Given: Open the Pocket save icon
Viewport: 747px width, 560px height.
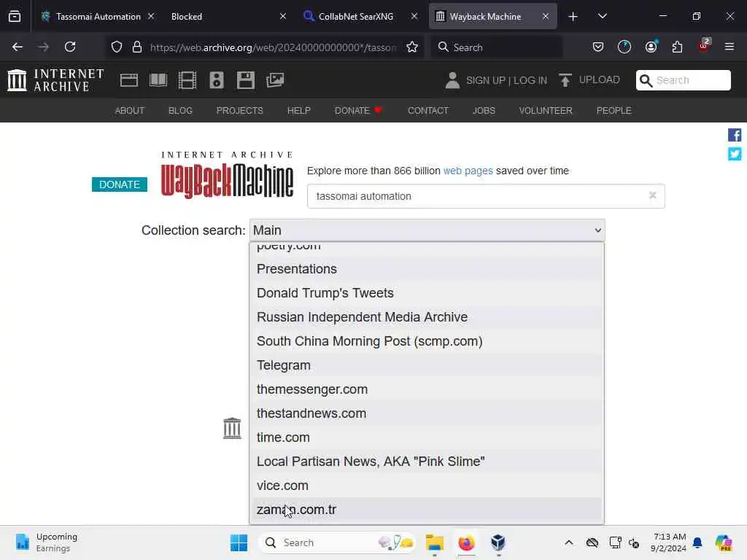Looking at the screenshot, I should [x=598, y=47].
